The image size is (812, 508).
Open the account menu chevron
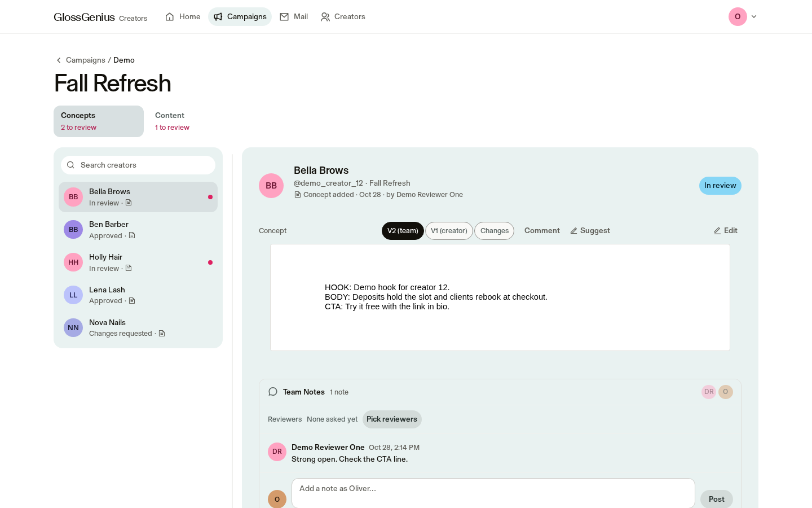754,17
